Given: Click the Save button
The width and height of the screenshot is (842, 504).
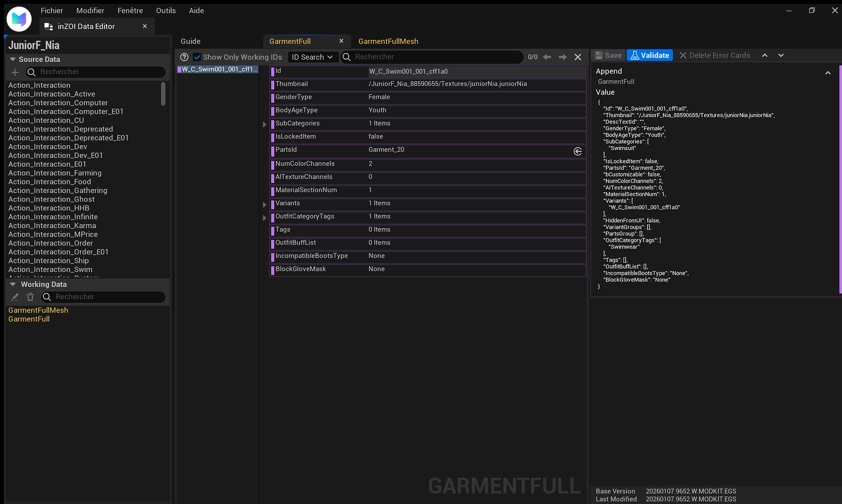Looking at the screenshot, I should click(x=608, y=55).
